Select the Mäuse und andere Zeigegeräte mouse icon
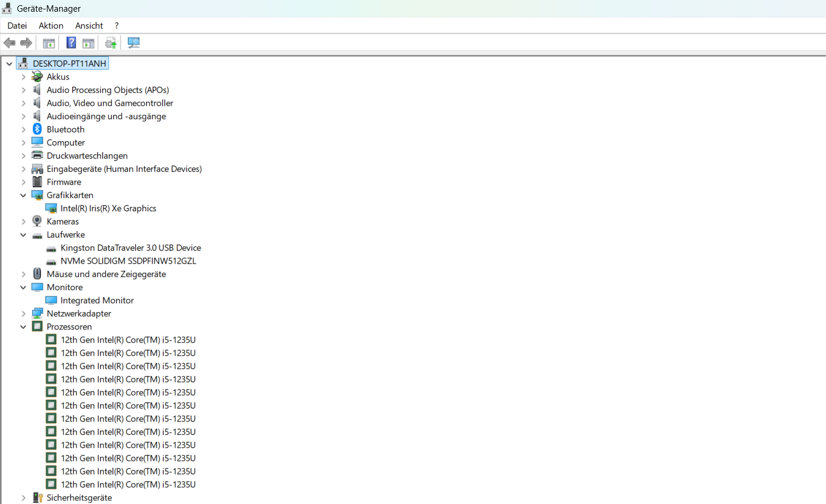826x504 pixels. pos(37,274)
